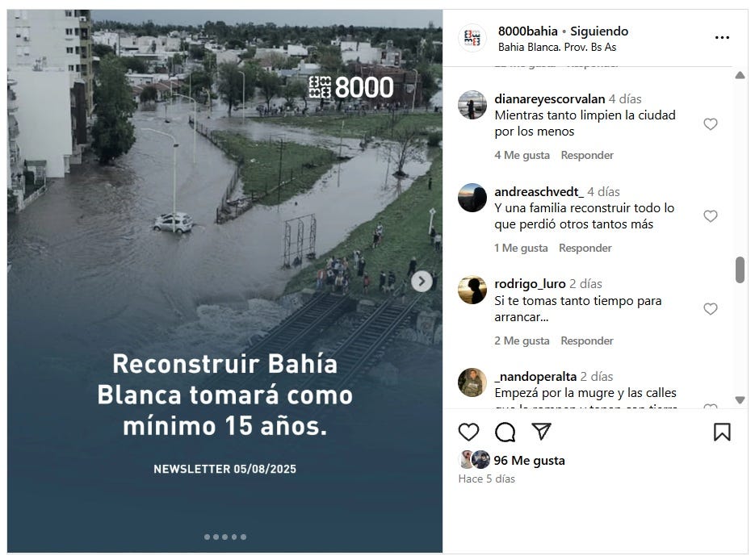Open the comment speech bubble icon

505,432
